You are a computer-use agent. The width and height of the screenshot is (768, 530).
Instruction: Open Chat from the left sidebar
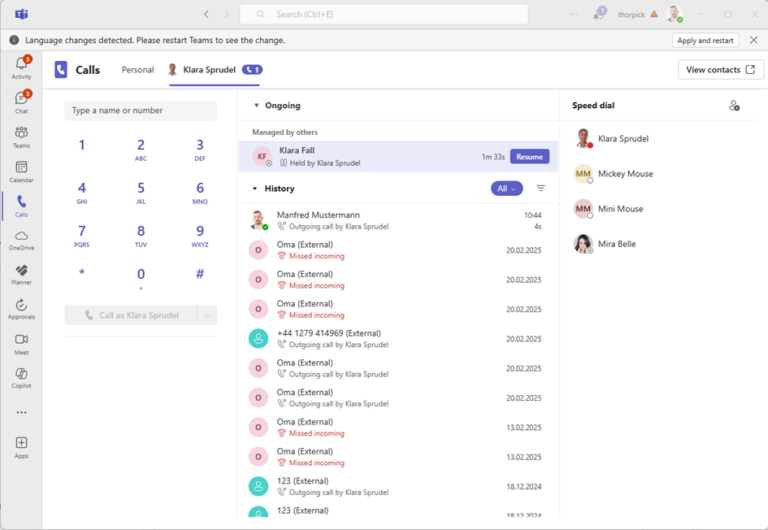tap(21, 101)
